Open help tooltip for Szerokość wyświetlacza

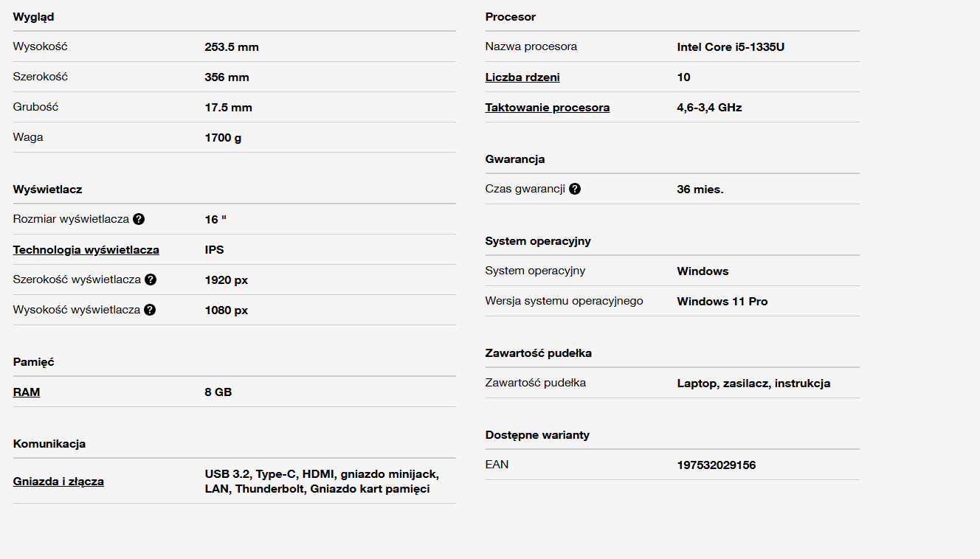[151, 279]
